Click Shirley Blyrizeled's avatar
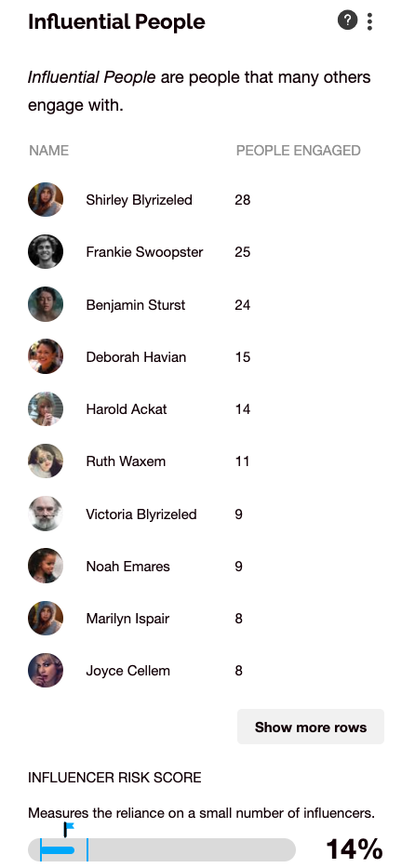The height and width of the screenshot is (868, 415). coord(46,199)
